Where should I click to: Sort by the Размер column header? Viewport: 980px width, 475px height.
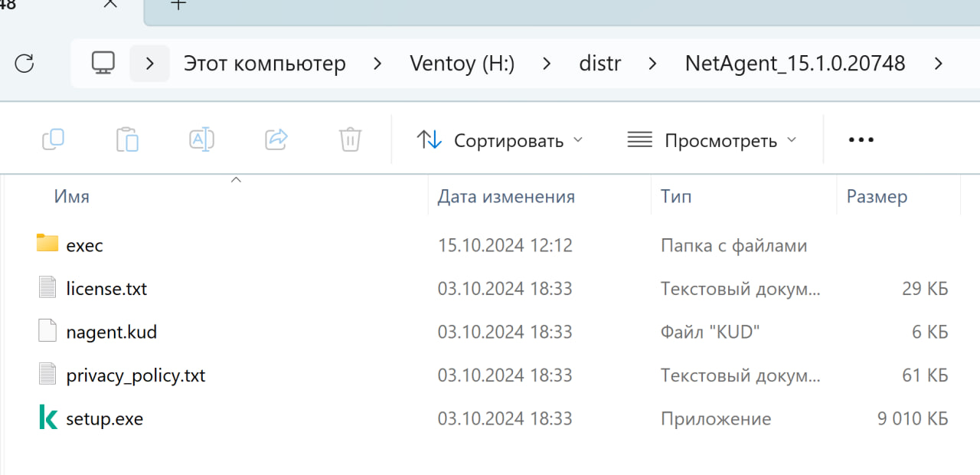click(x=877, y=196)
